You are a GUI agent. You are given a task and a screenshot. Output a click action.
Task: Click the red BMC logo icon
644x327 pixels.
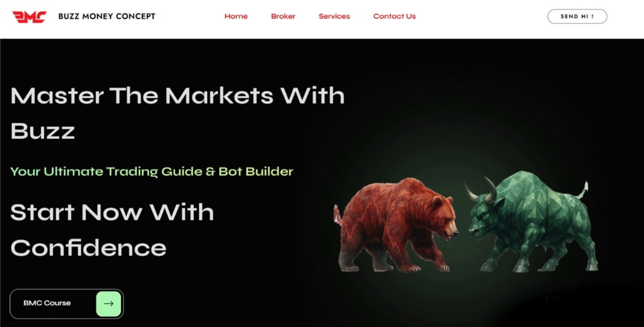tap(29, 16)
